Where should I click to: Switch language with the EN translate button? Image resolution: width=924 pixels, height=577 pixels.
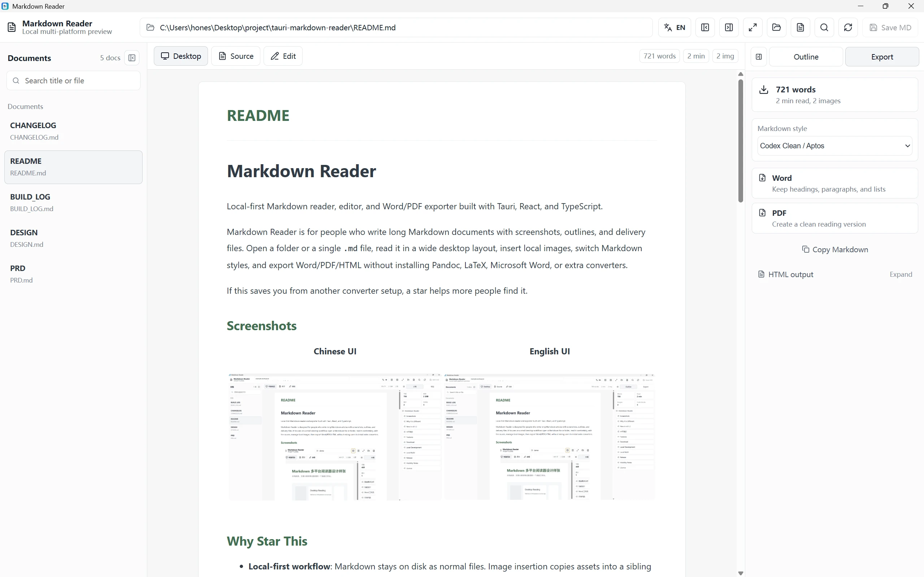coord(674,27)
